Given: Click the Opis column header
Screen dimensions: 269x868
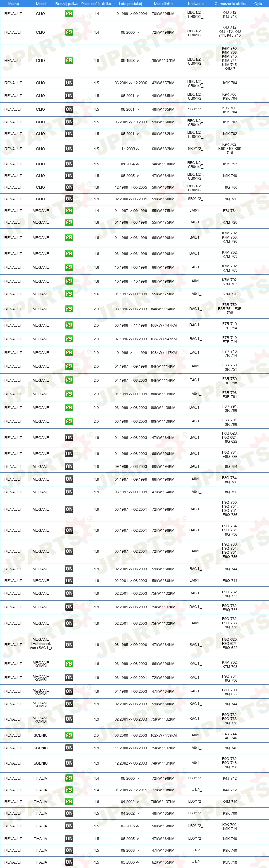Looking at the screenshot, I should [x=258, y=4].
